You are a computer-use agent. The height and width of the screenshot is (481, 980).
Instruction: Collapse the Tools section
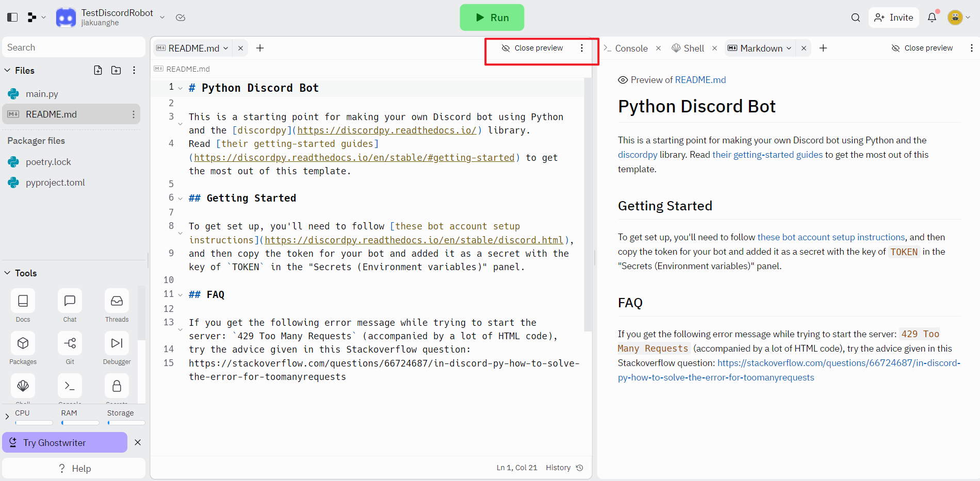pyautogui.click(x=7, y=273)
